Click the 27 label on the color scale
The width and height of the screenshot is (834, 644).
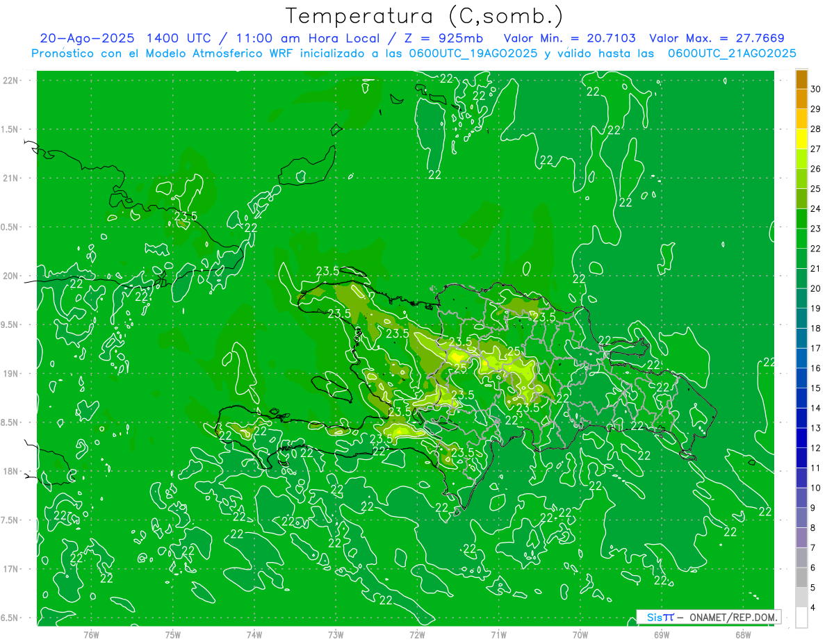[x=816, y=149]
